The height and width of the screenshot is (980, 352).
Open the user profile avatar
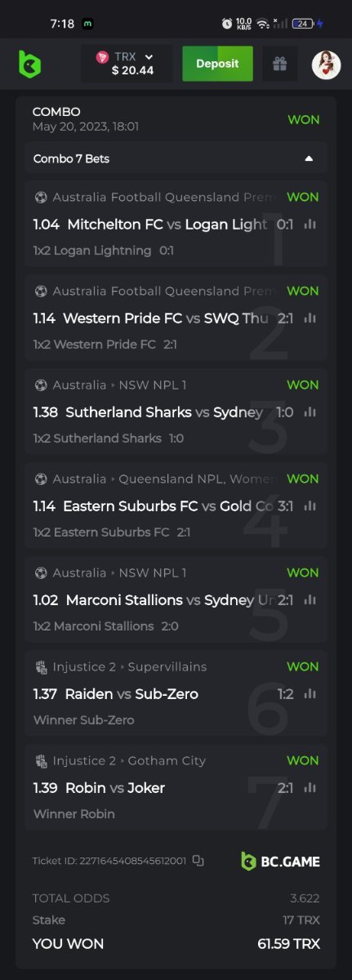click(x=326, y=65)
